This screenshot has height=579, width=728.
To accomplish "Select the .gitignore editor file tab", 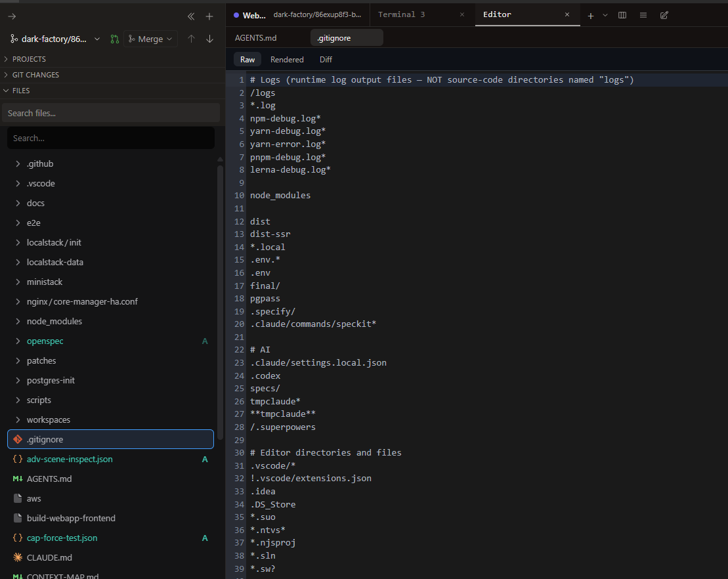I will pos(347,38).
